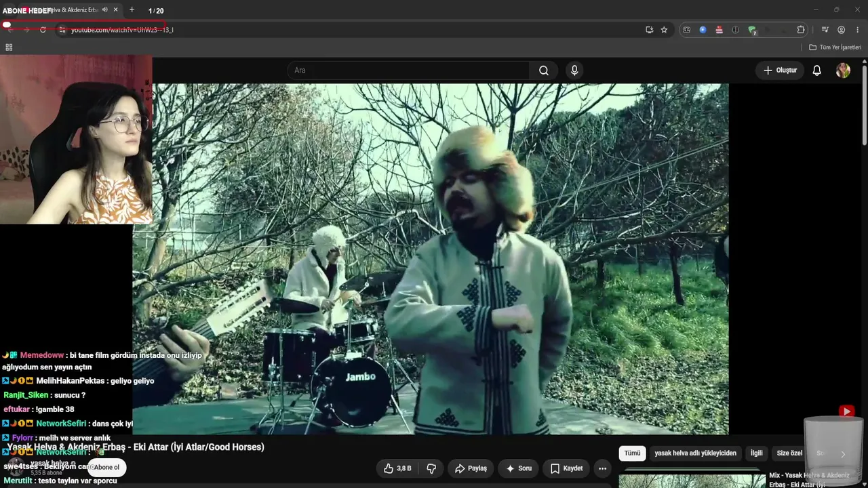Like the video with thumbs up
This screenshot has width=868, height=488.
397,468
